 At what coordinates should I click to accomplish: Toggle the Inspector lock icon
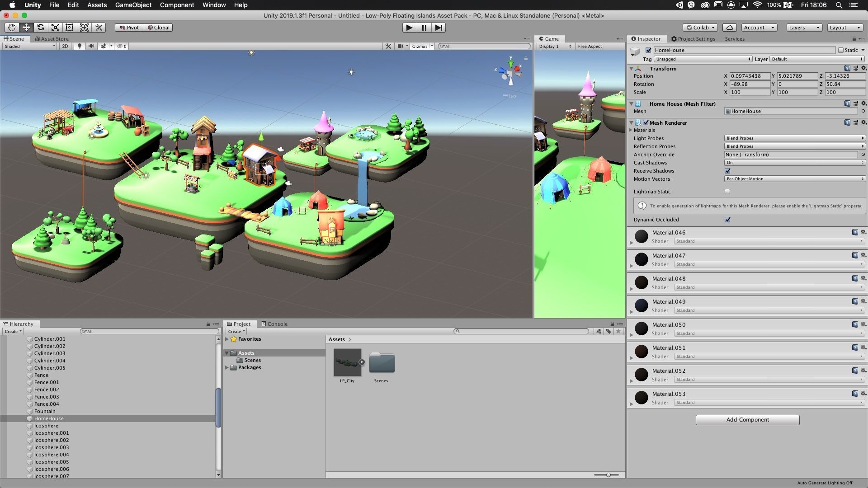point(854,39)
